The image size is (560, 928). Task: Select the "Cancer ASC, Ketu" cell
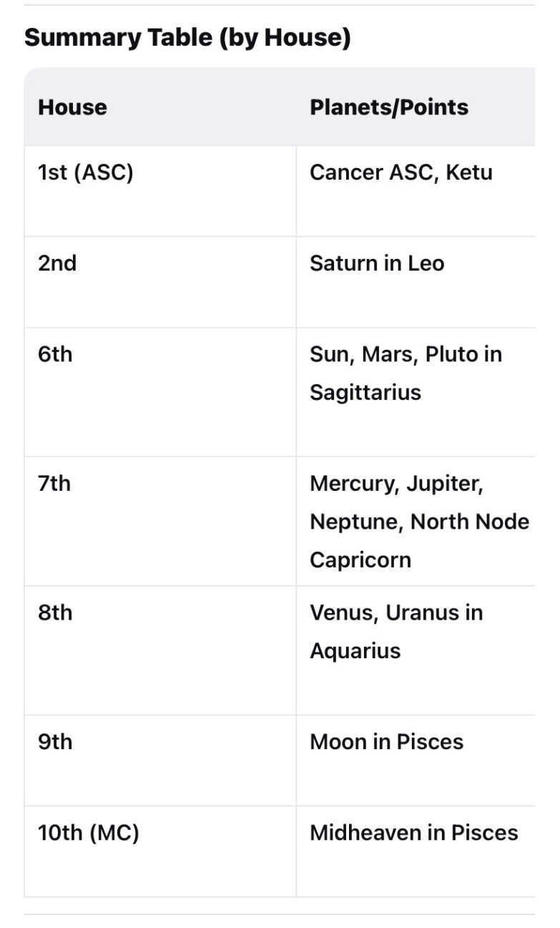click(401, 172)
